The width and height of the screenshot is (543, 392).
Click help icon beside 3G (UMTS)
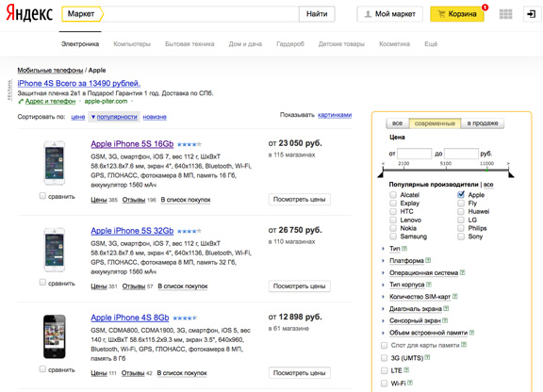pos(427,357)
